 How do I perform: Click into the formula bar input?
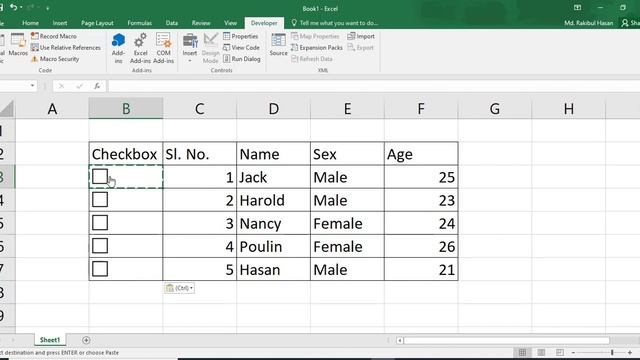pyautogui.click(x=373, y=86)
